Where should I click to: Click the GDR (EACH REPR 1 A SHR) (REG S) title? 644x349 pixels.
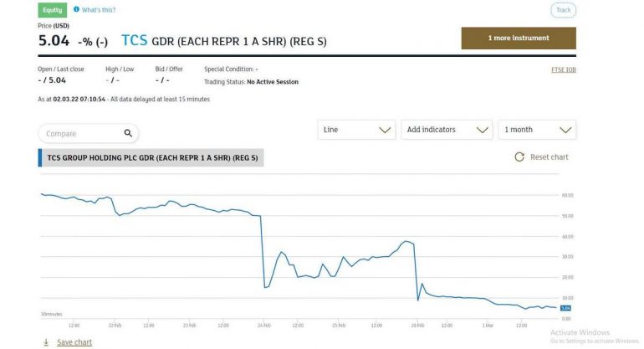click(239, 42)
